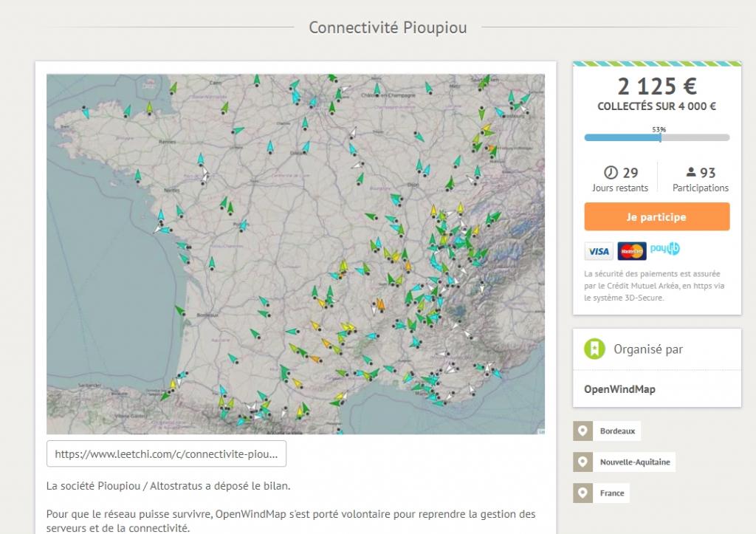Click the COLLECTÉS SUR 4 000 € text

click(656, 106)
